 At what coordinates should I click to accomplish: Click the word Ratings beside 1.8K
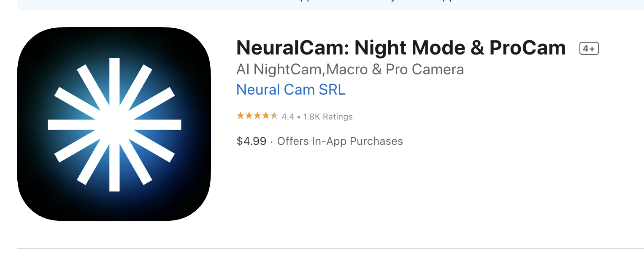click(x=337, y=117)
